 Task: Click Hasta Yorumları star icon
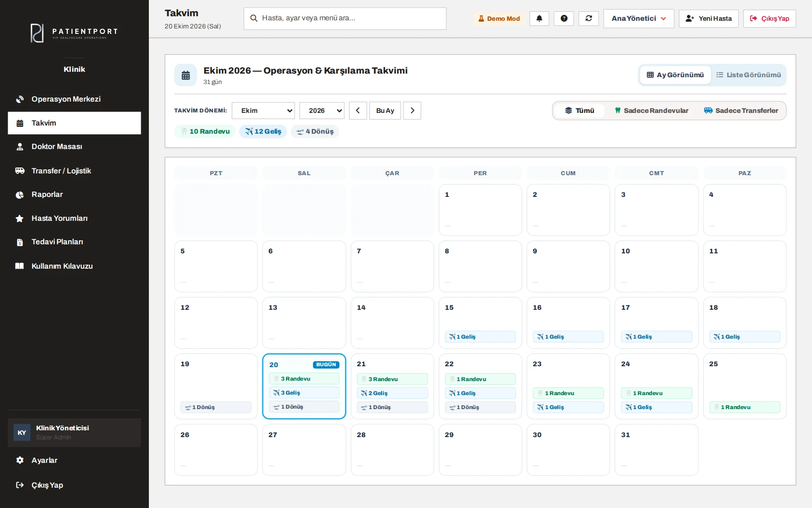point(20,219)
